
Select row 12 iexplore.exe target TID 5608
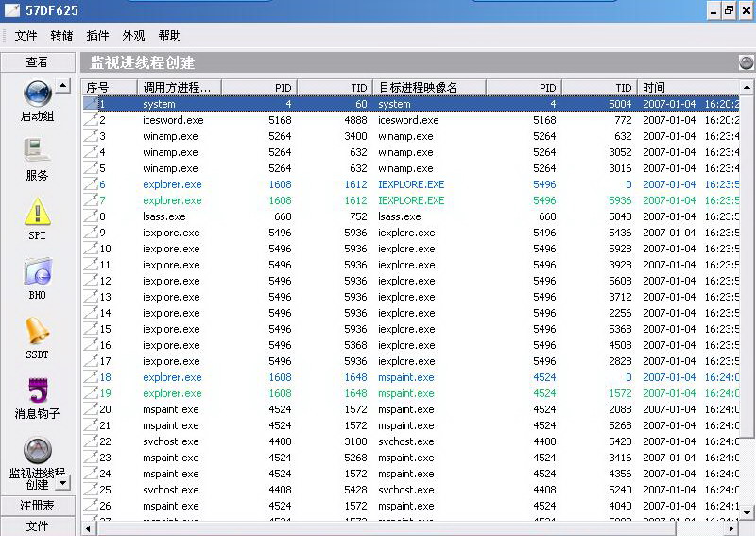(410, 281)
